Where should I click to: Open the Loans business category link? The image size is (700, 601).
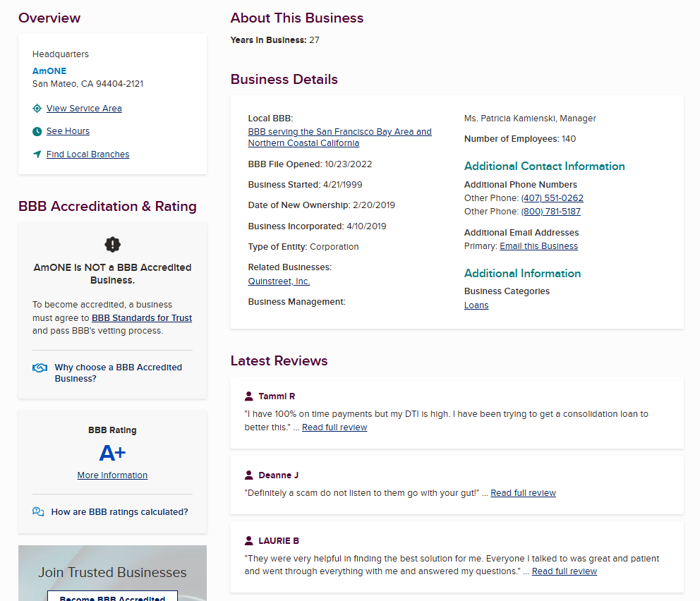[476, 305]
